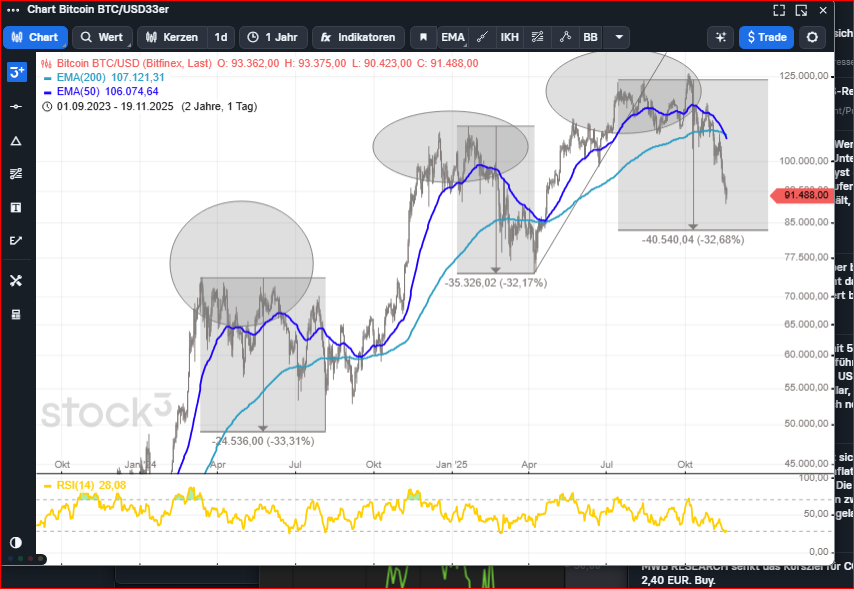854x589 pixels.
Task: Open the Indikatoren button
Action: [358, 37]
